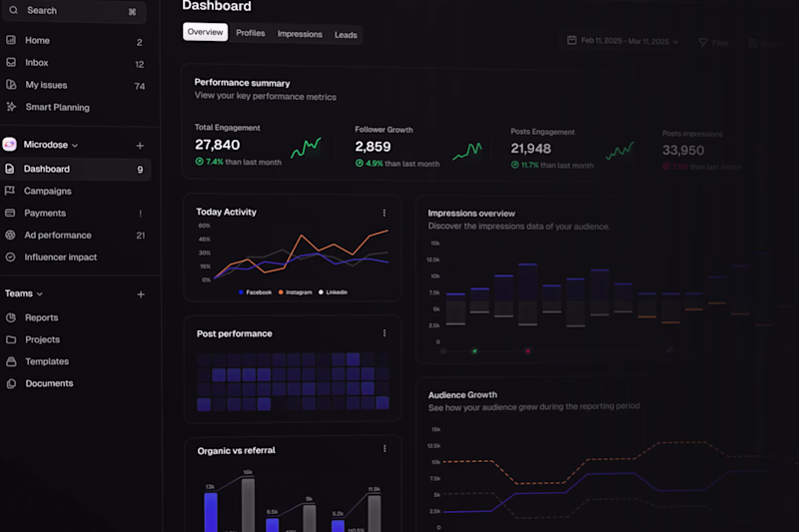Click the Home icon in sidebar
799x532 pixels.
(x=11, y=40)
